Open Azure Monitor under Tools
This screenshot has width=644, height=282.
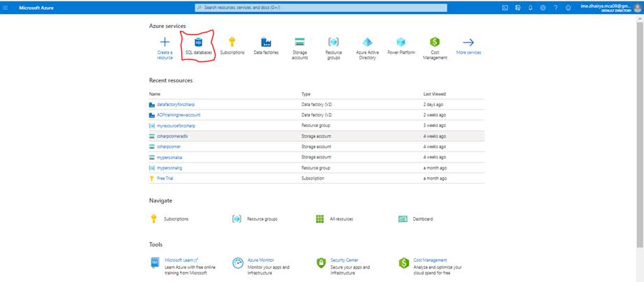260,260
